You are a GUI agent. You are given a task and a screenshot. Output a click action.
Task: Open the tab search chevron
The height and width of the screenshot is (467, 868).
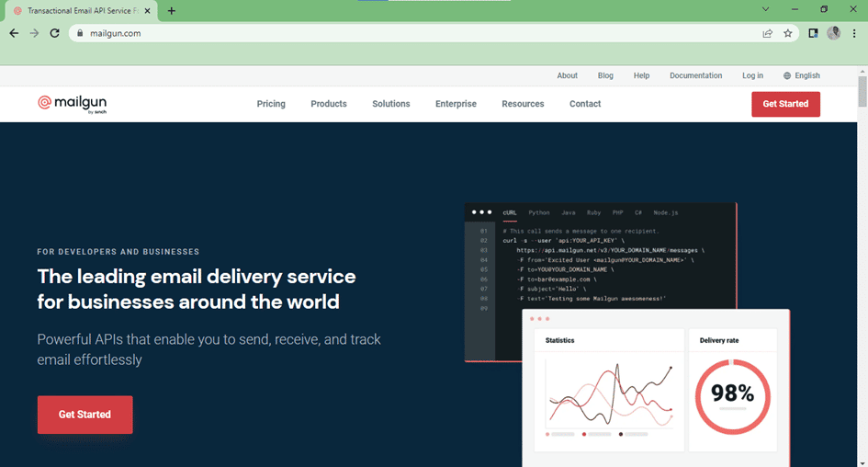click(766, 9)
